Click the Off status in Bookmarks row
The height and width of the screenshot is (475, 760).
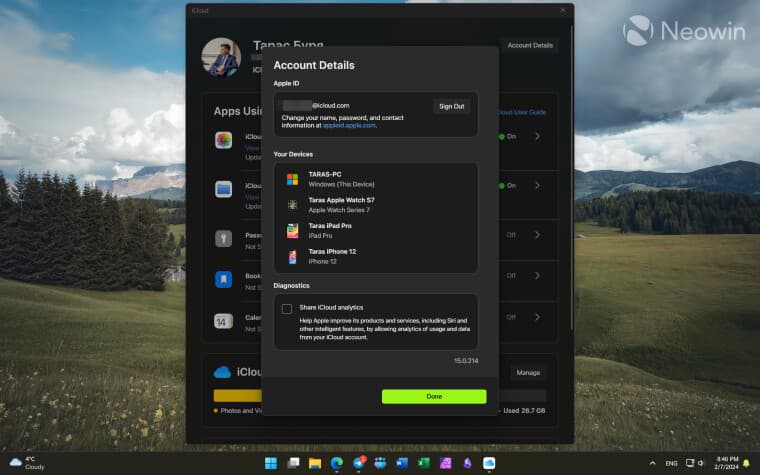(x=511, y=275)
